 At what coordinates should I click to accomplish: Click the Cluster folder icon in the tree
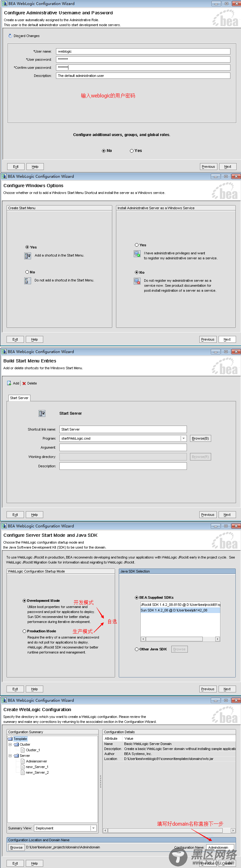tap(16, 744)
